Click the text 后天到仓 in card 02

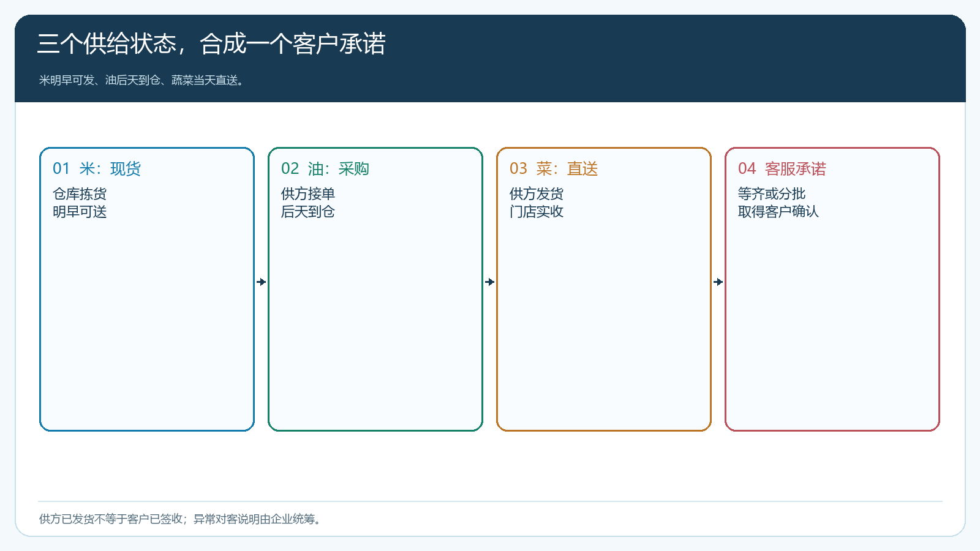coord(308,212)
